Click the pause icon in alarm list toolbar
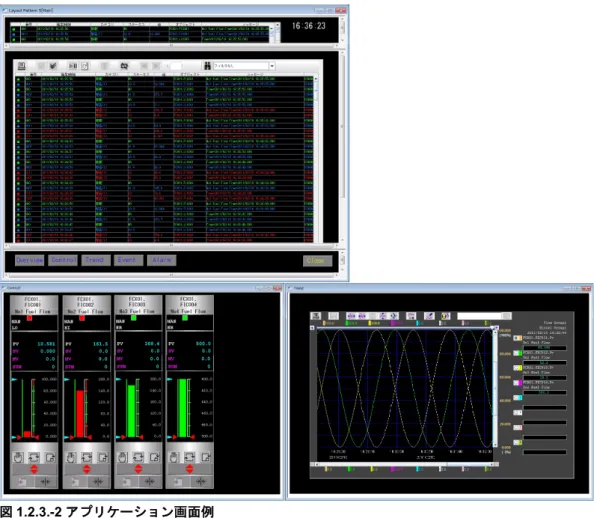The image size is (594, 518). pos(73,66)
